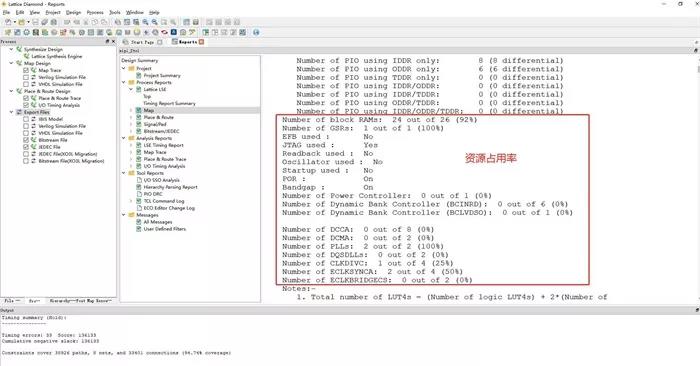Image resolution: width=700 pixels, height=366 pixels.
Task: Collapse the Messages folder
Action: coord(124,215)
